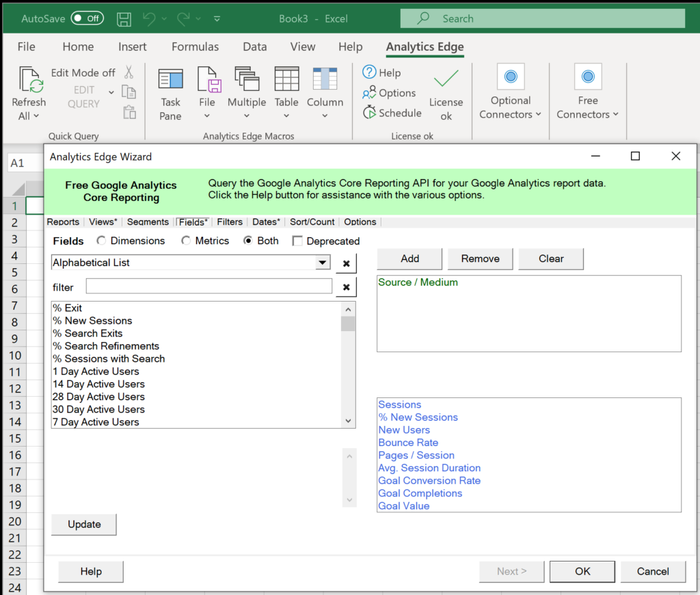Click the Remove button
This screenshot has width=700, height=595.
(481, 259)
